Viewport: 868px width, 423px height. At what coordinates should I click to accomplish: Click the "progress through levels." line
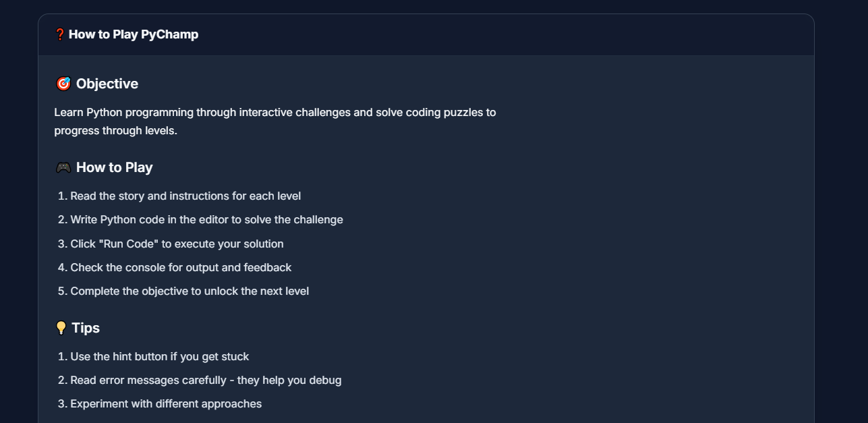tap(115, 130)
